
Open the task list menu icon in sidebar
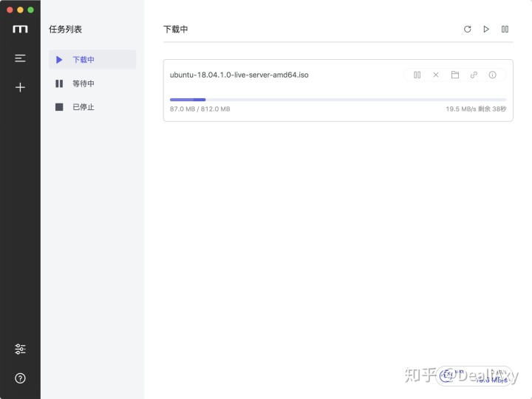click(20, 58)
